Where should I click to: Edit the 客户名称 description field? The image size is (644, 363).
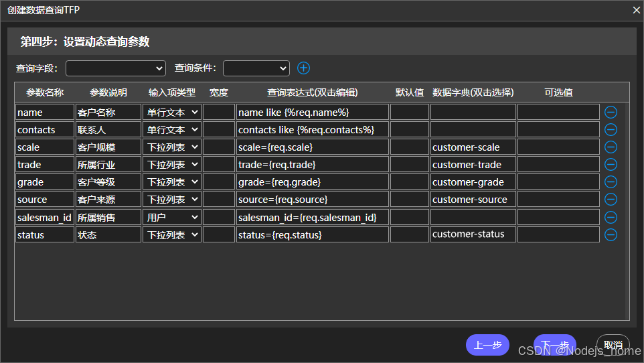pos(108,113)
